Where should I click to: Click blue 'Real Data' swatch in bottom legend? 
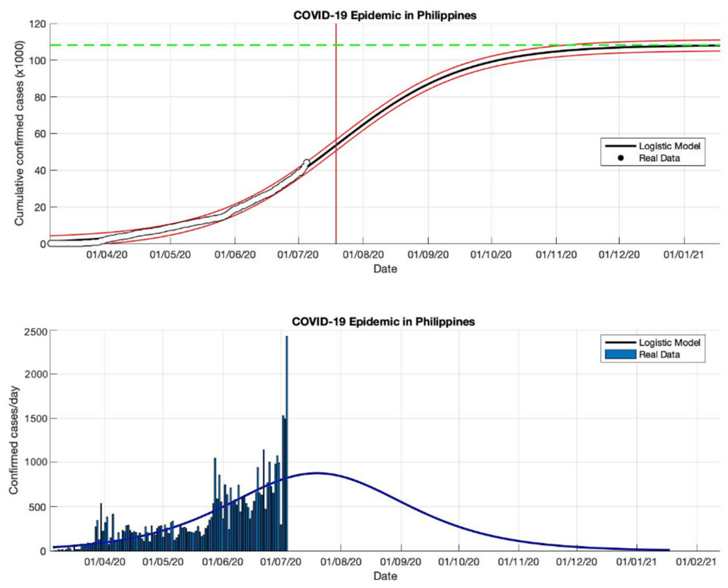(x=620, y=355)
